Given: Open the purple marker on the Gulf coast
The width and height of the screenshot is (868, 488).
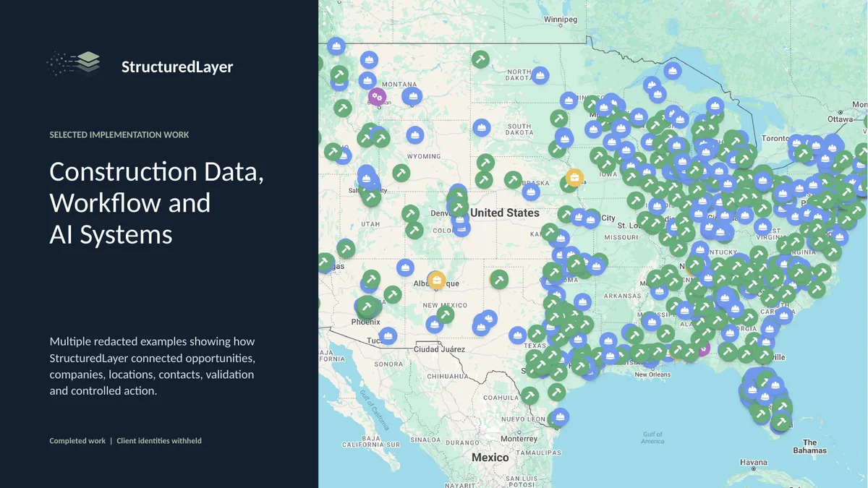Looking at the screenshot, I should [x=702, y=348].
